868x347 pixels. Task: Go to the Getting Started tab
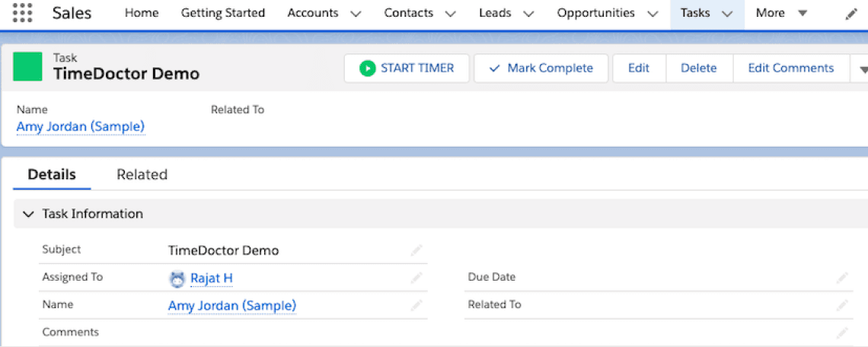point(223,13)
